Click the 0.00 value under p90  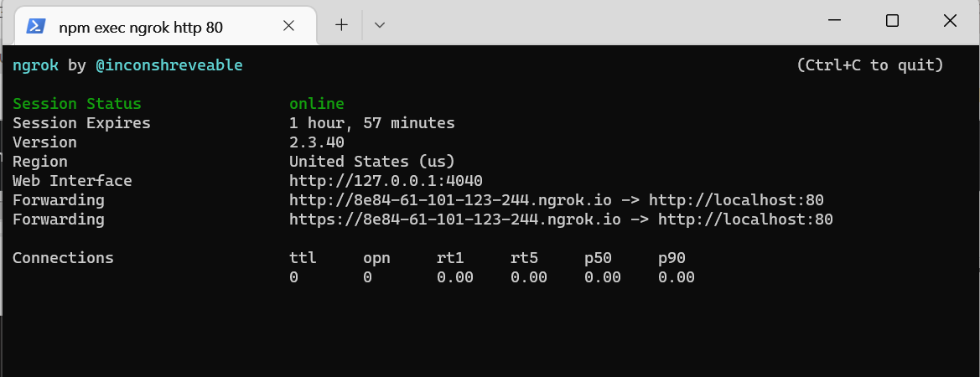click(x=677, y=278)
